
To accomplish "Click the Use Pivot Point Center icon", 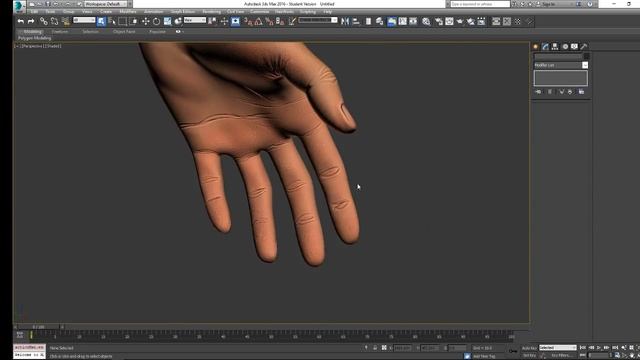I will (x=212, y=21).
